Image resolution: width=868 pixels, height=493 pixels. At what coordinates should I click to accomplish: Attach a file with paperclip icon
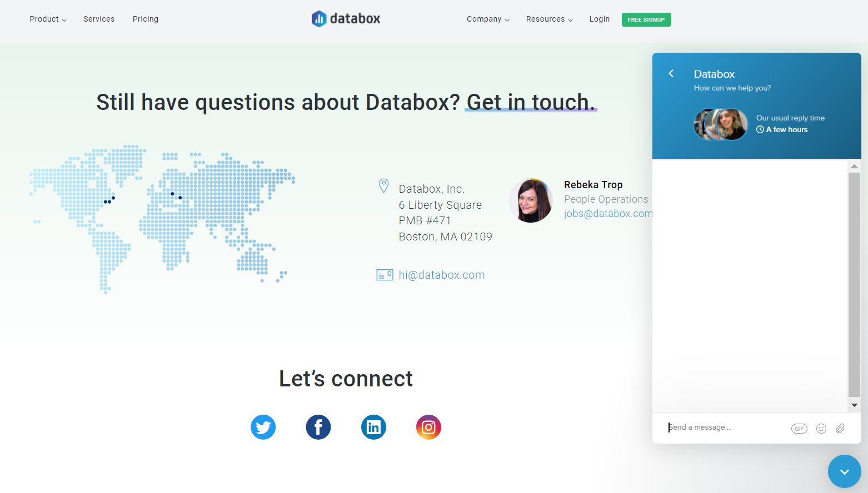[x=840, y=429]
